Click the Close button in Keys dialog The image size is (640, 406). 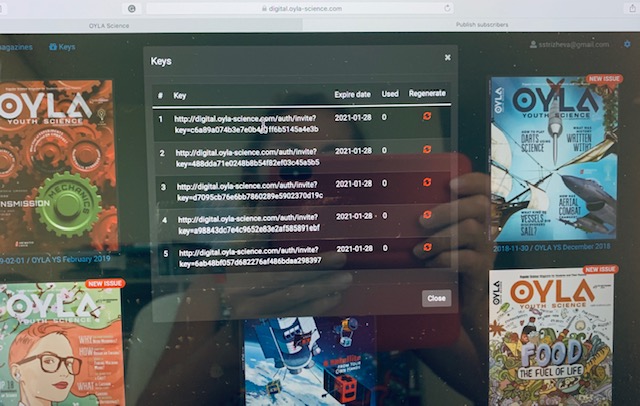[x=436, y=298]
